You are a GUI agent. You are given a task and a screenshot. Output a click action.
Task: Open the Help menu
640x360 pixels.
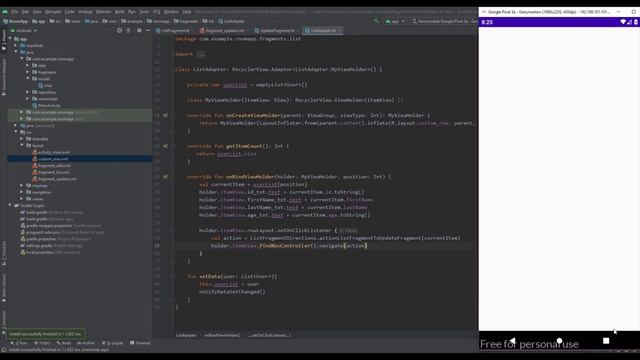pyautogui.click(x=187, y=12)
